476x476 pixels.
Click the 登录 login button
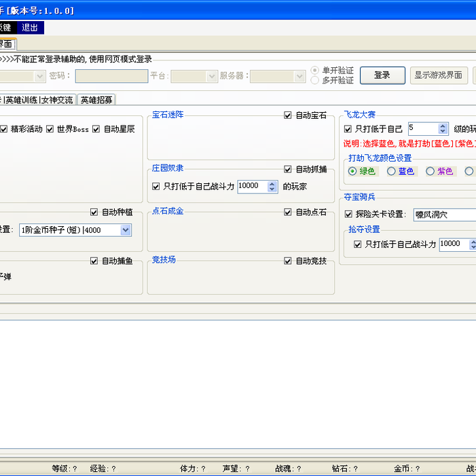tap(382, 75)
